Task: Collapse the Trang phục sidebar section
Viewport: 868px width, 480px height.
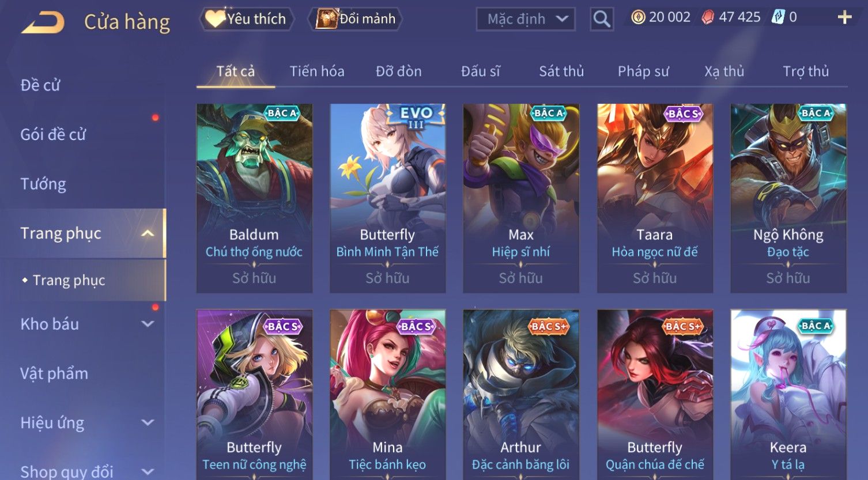Action: [x=148, y=233]
